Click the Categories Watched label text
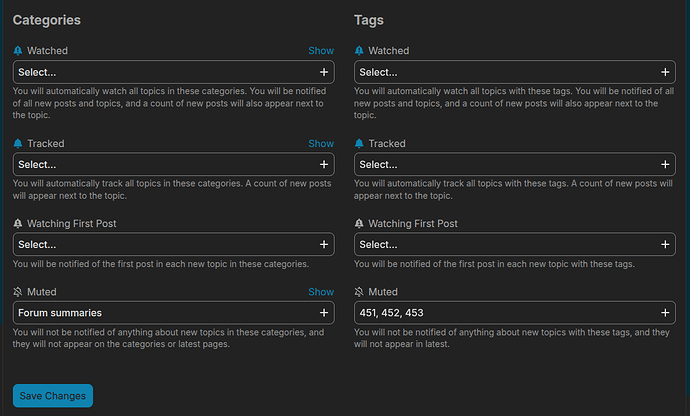 coord(48,51)
